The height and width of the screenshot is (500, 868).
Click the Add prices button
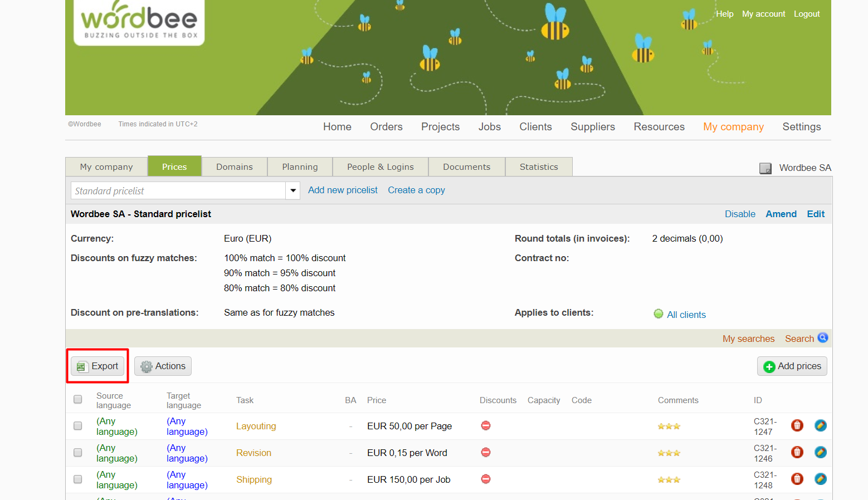tap(792, 366)
